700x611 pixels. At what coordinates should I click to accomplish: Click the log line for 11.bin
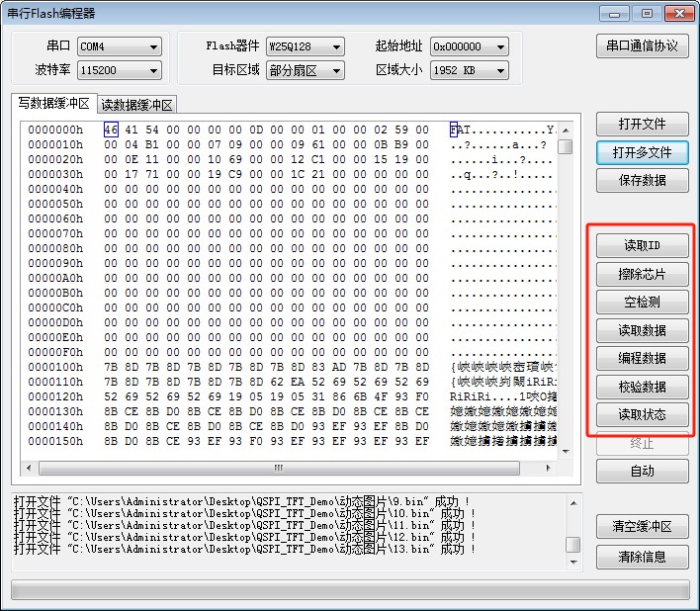point(244,525)
